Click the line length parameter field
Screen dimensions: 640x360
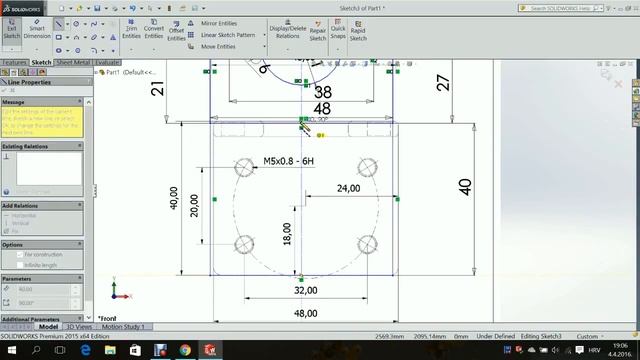coord(44,289)
